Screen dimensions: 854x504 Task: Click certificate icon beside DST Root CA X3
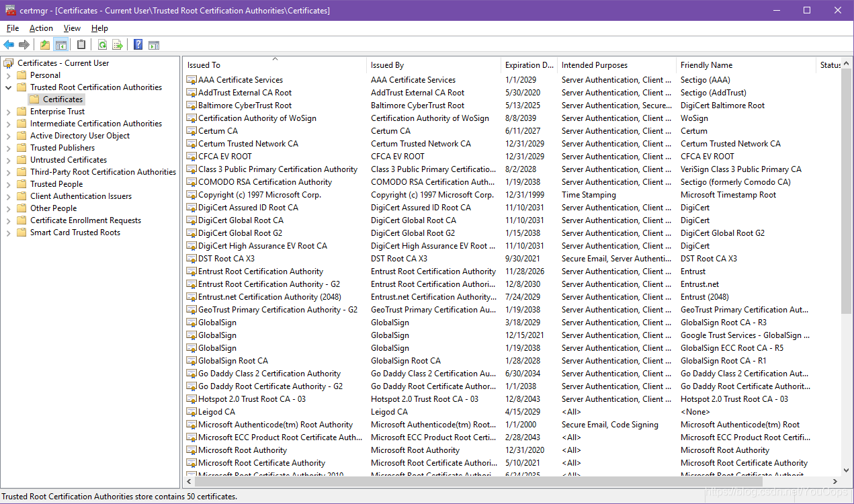point(191,259)
